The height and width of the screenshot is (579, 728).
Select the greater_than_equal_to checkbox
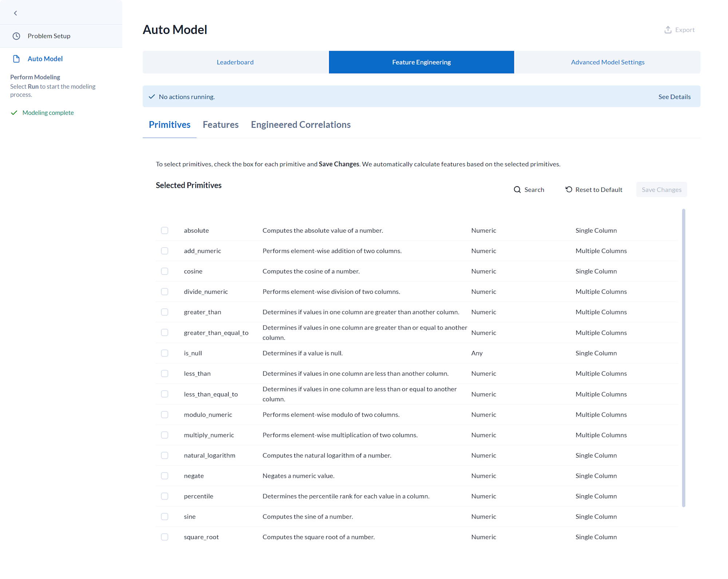[165, 332]
